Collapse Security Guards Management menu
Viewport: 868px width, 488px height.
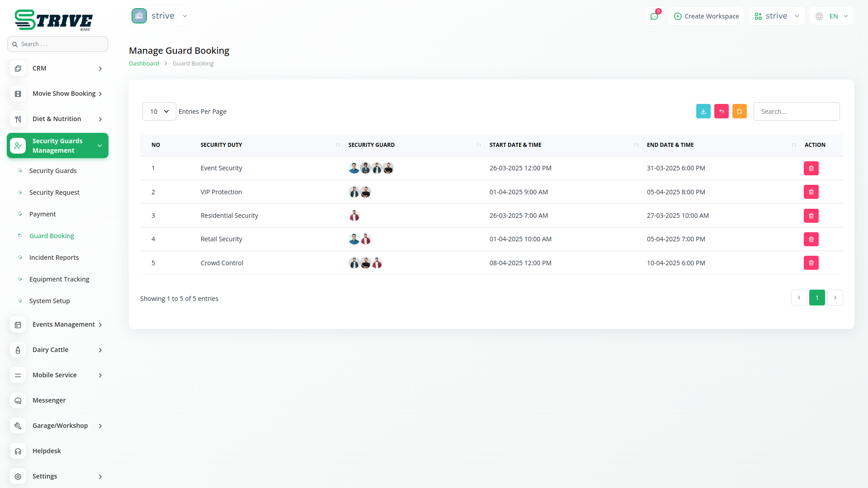[57, 145]
